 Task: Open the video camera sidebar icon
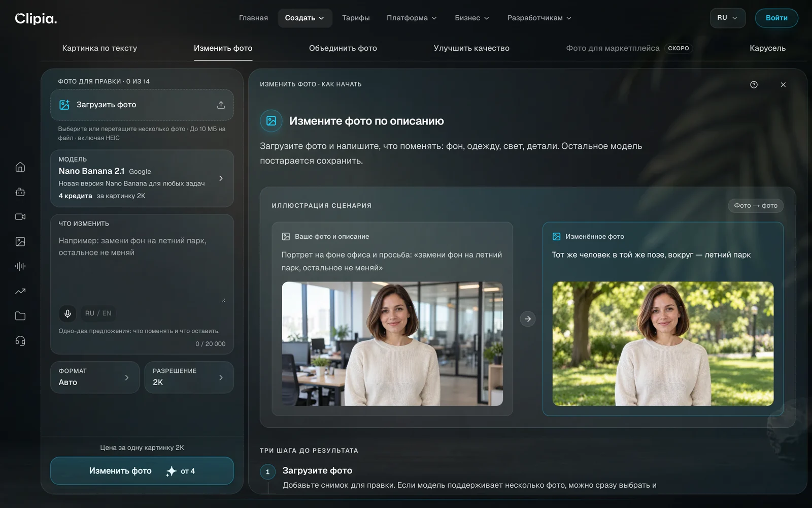click(20, 217)
